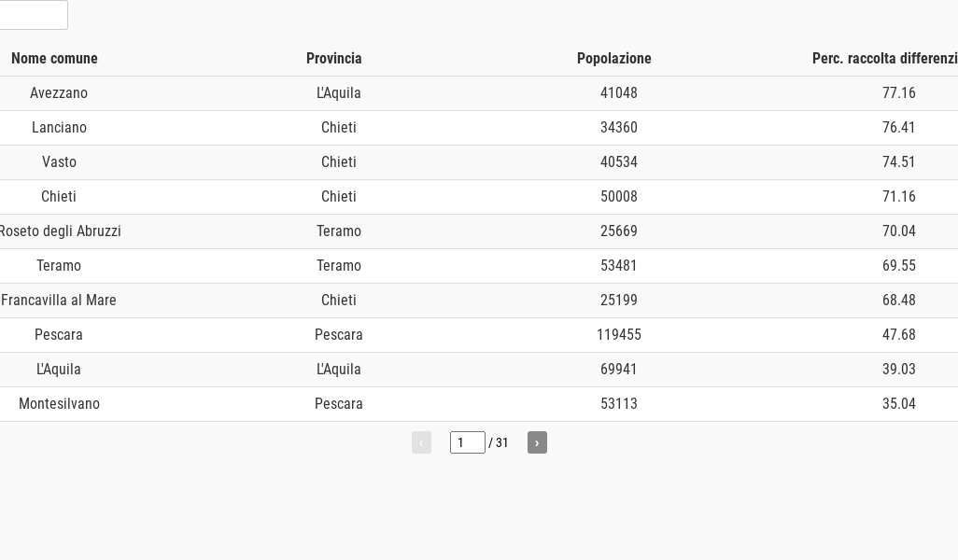Image resolution: width=958 pixels, height=560 pixels.
Task: Select Francavilla al Mare cell
Action: coord(59,301)
